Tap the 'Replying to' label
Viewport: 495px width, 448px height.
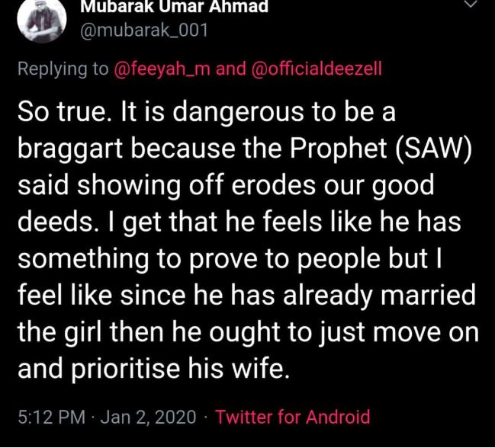pos(64,69)
